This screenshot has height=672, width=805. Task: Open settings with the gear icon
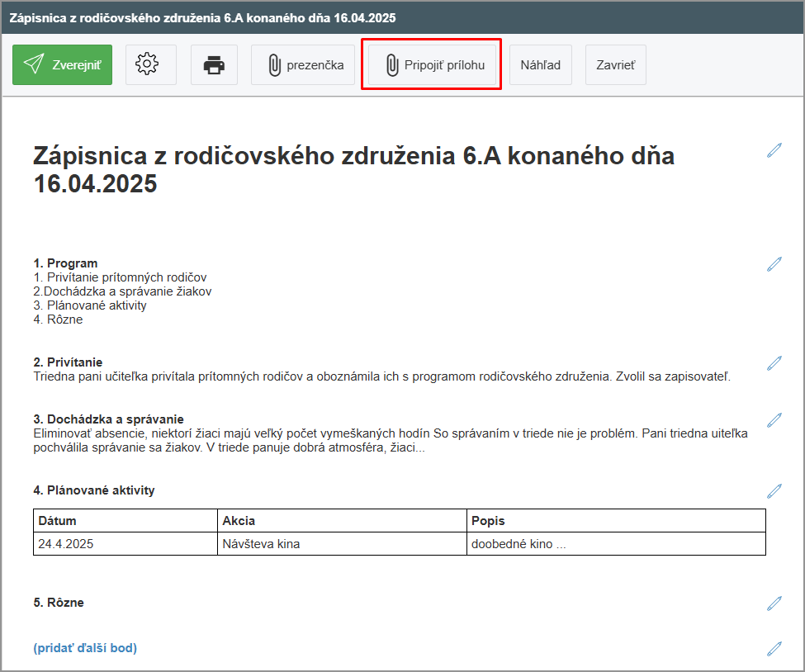150,65
